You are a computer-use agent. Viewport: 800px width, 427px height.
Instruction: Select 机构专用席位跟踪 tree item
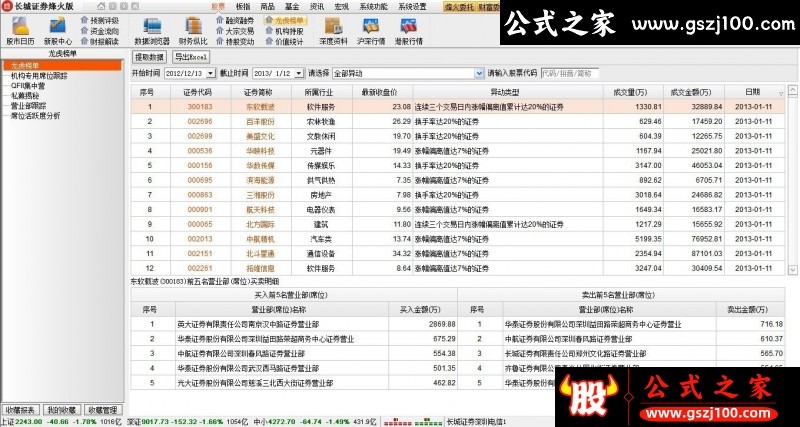(39, 76)
